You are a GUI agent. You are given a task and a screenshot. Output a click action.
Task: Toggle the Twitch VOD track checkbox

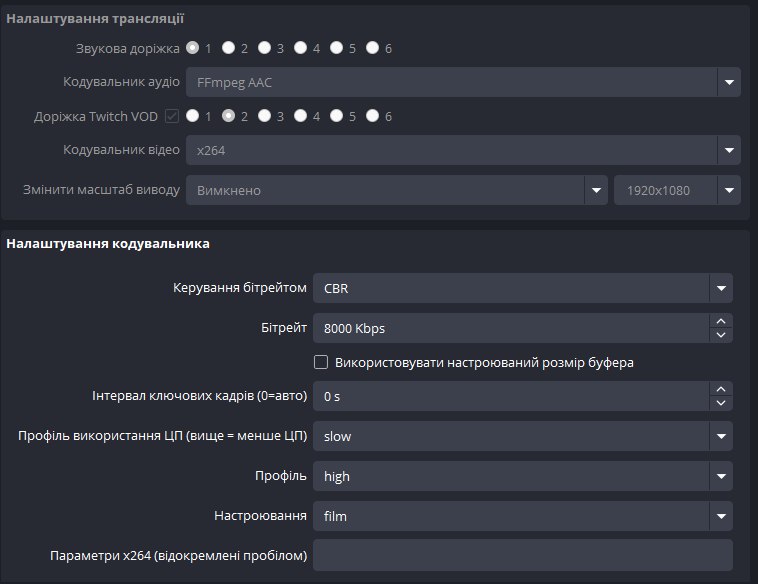[172, 116]
